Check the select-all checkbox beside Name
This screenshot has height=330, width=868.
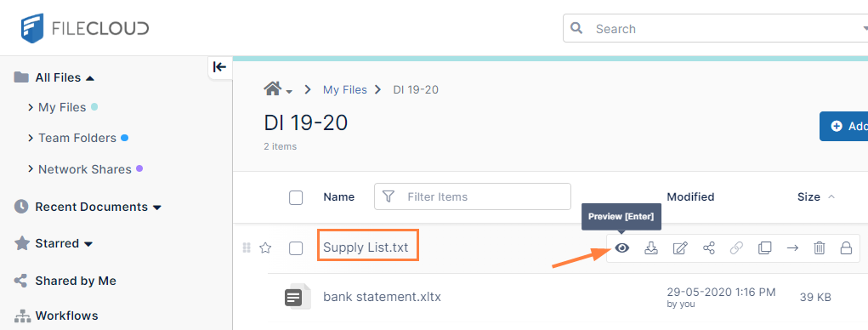coord(296,197)
